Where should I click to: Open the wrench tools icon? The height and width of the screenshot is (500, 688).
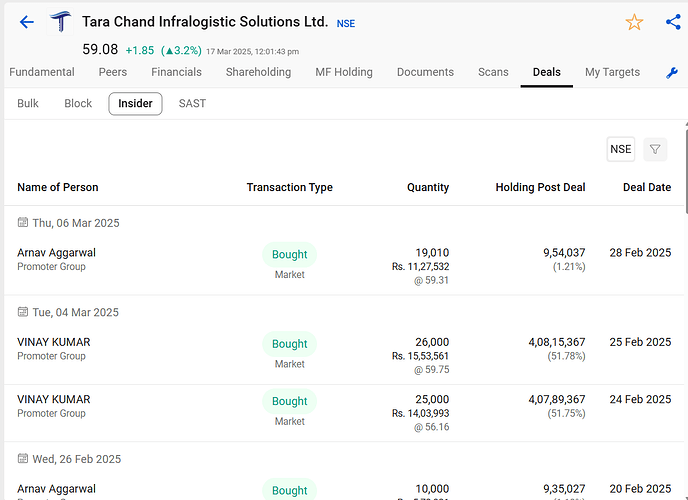672,73
